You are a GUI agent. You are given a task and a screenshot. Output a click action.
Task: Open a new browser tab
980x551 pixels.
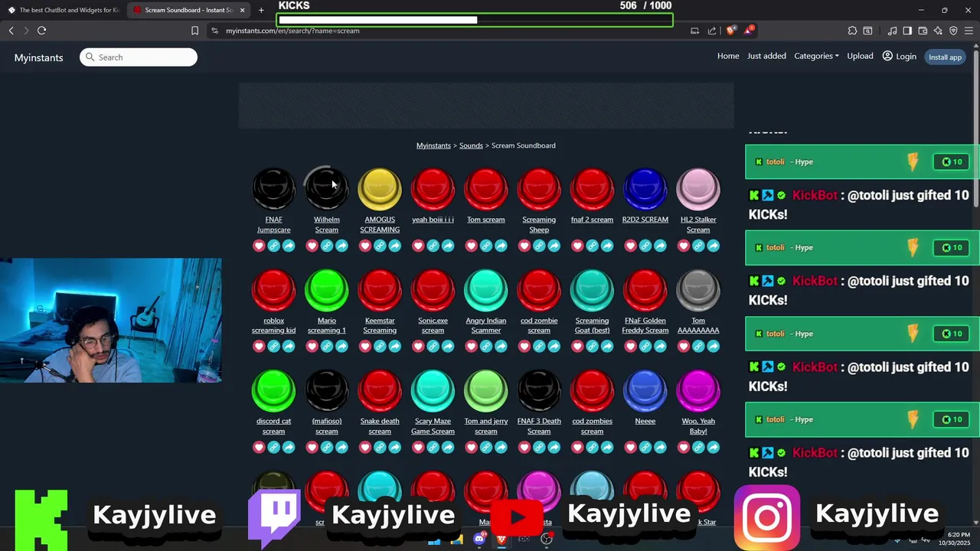261,10
